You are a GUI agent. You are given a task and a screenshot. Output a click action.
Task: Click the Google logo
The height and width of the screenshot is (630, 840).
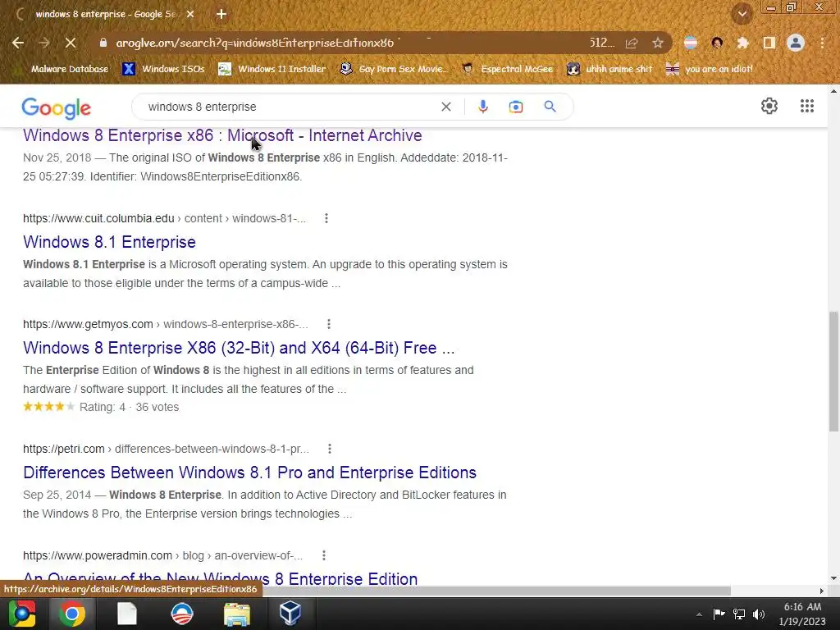[x=57, y=108]
